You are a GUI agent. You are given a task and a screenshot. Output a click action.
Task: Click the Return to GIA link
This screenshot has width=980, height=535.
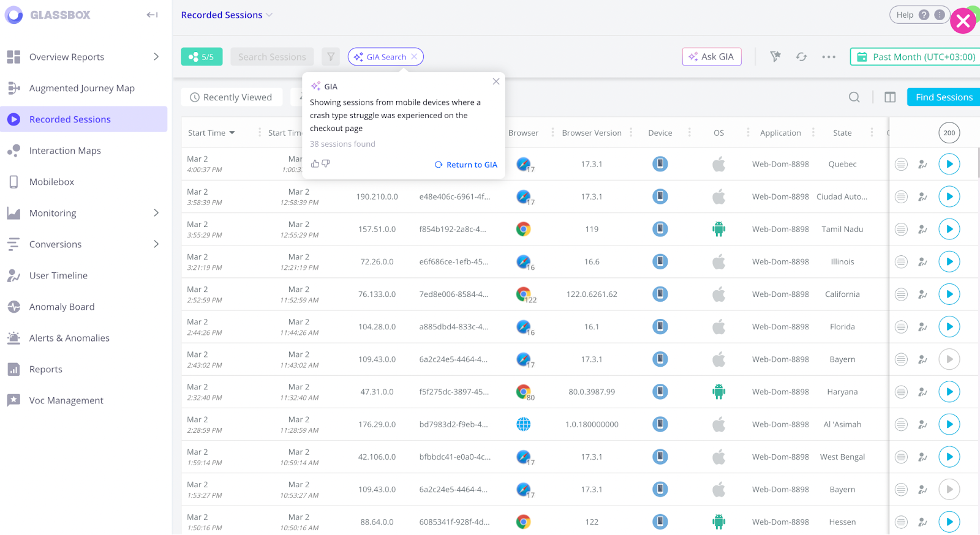(466, 165)
